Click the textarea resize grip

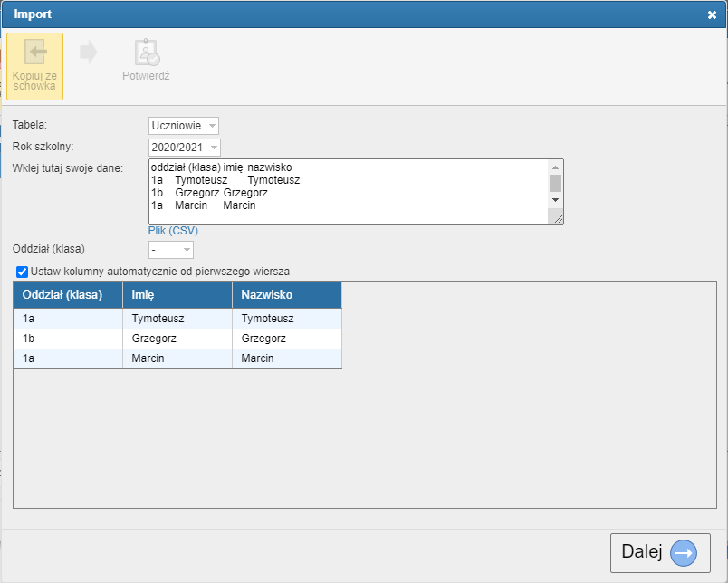click(556, 217)
